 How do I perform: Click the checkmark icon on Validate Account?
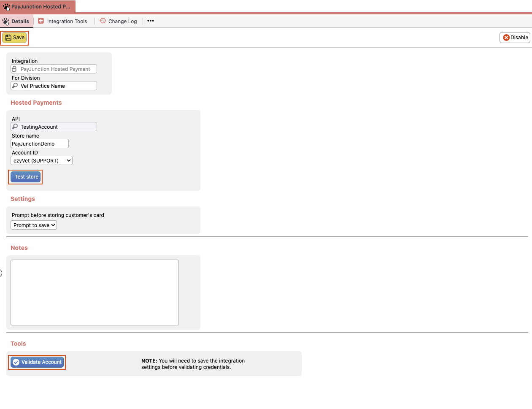coord(16,362)
